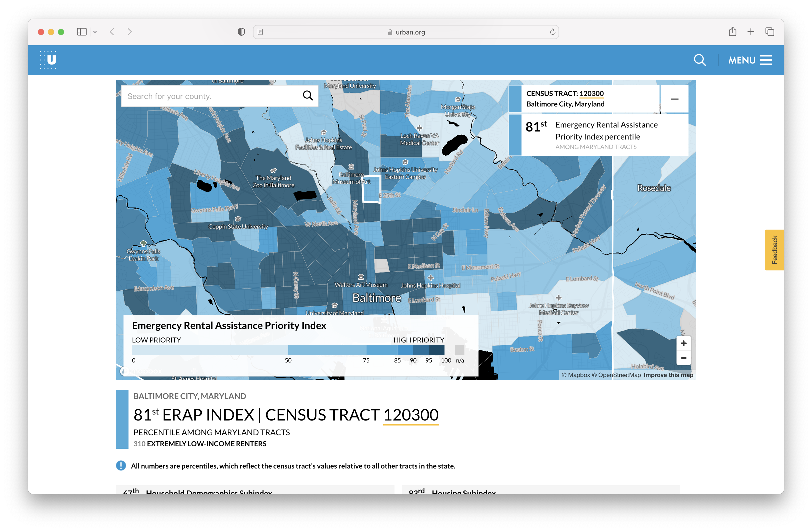Toggle the Safari sidebar

[81, 32]
